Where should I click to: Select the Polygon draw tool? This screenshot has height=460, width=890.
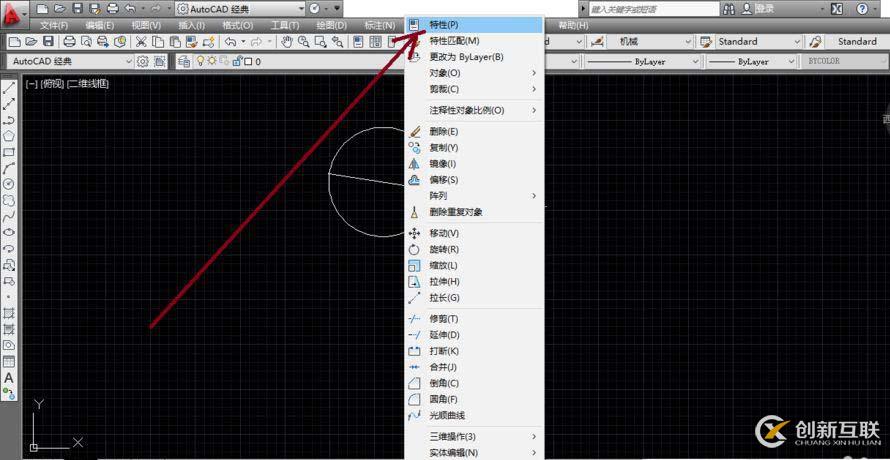pyautogui.click(x=9, y=135)
